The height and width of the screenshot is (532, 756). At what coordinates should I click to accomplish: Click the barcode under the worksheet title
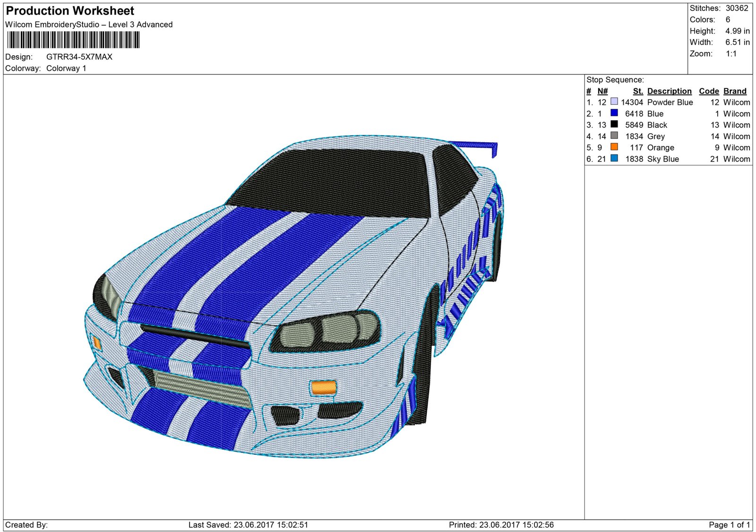pos(73,40)
